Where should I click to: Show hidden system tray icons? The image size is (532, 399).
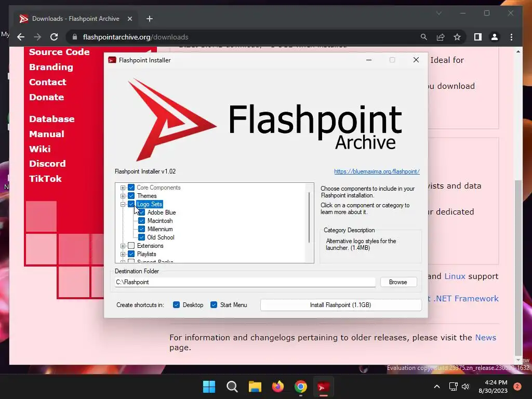(x=436, y=387)
